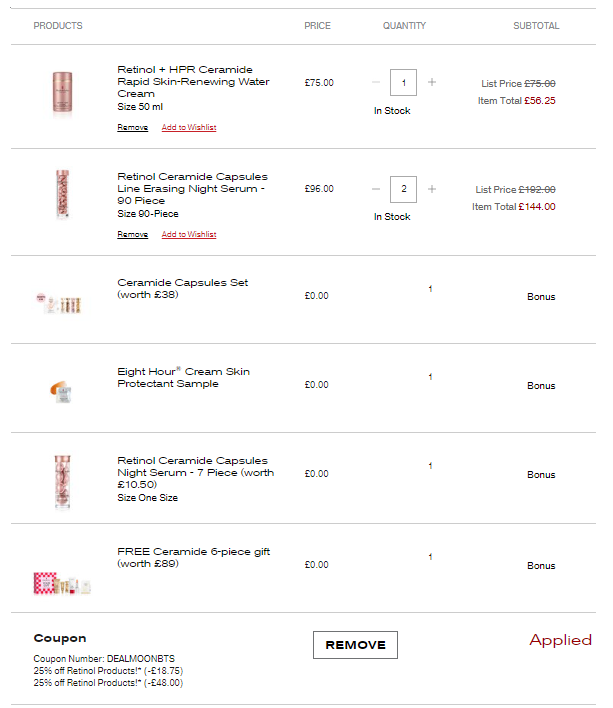
Task: Click the Night Serum 7 Piece thumbnail
Action: [62, 482]
